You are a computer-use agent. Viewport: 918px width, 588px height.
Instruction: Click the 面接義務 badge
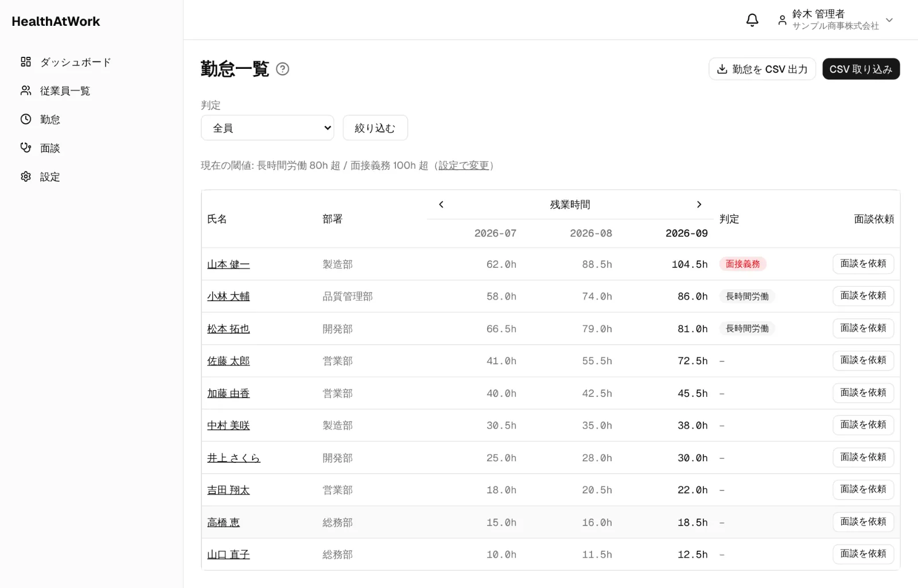pyautogui.click(x=742, y=264)
